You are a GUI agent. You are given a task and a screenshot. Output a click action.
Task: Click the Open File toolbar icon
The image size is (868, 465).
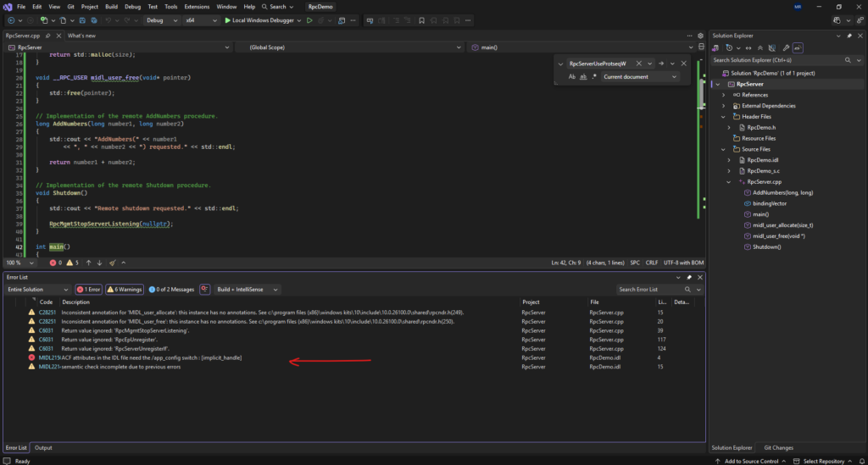pos(63,20)
